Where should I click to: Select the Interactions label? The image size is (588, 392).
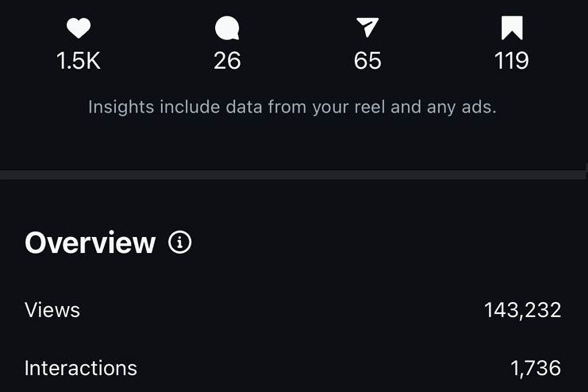(81, 368)
